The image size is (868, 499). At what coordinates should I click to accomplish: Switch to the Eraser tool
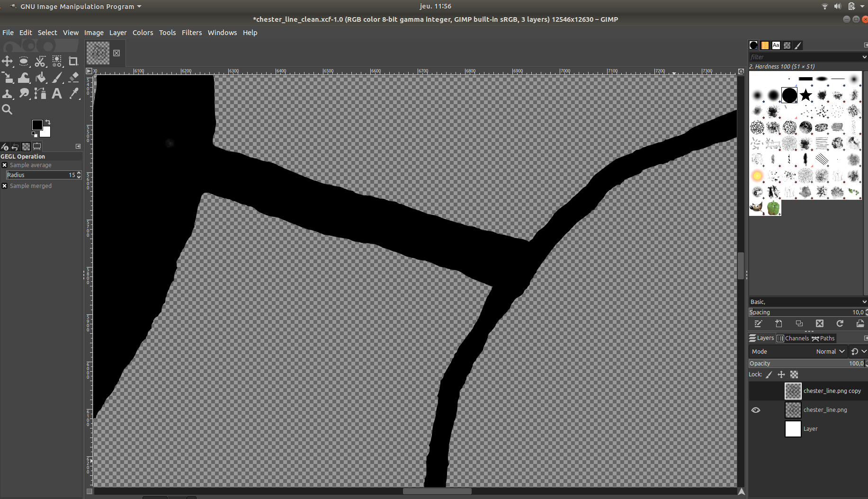pyautogui.click(x=73, y=78)
